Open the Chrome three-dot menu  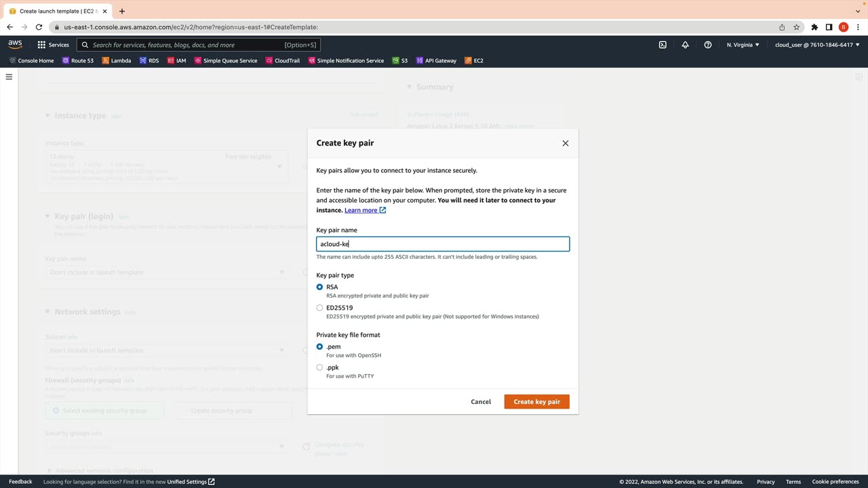tap(858, 27)
